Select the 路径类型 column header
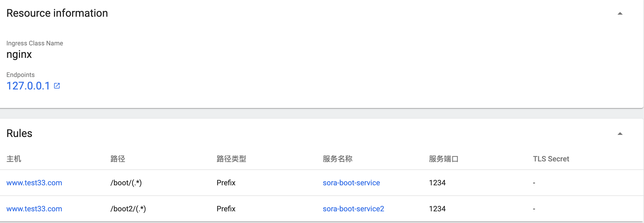 (x=231, y=159)
